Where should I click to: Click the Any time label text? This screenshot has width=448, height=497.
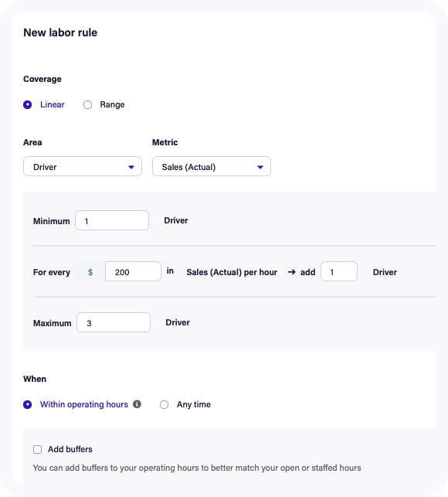click(x=194, y=404)
